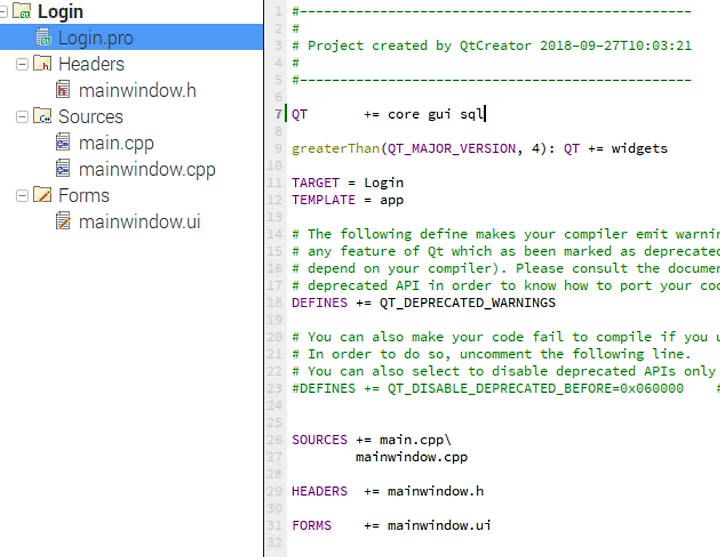Image resolution: width=720 pixels, height=557 pixels.
Task: Collapse the Forms folder
Action: point(22,196)
